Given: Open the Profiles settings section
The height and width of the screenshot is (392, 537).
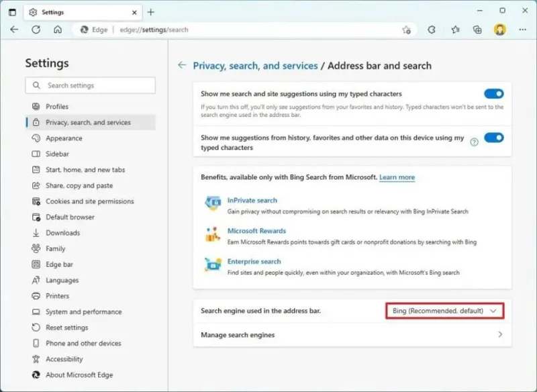Looking at the screenshot, I should (x=91, y=107).
